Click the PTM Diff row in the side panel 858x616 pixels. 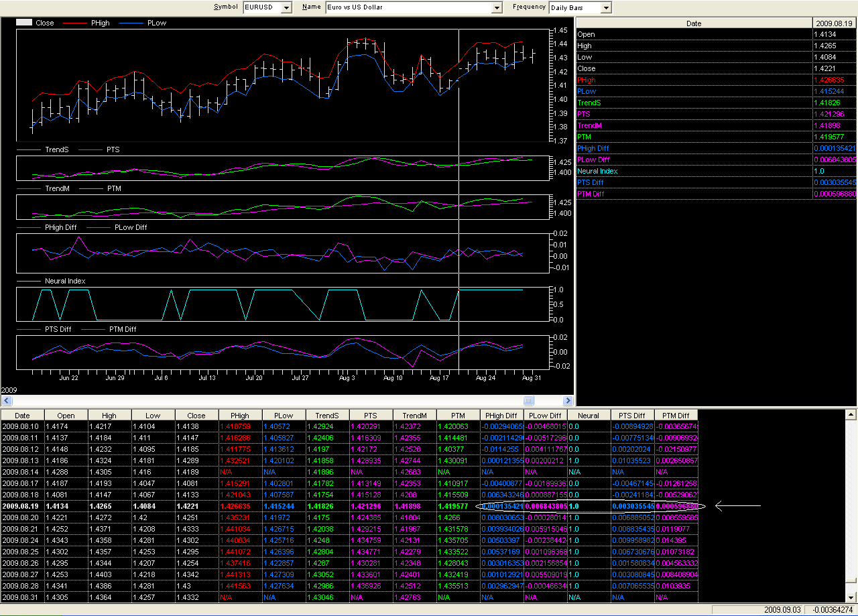click(x=717, y=194)
